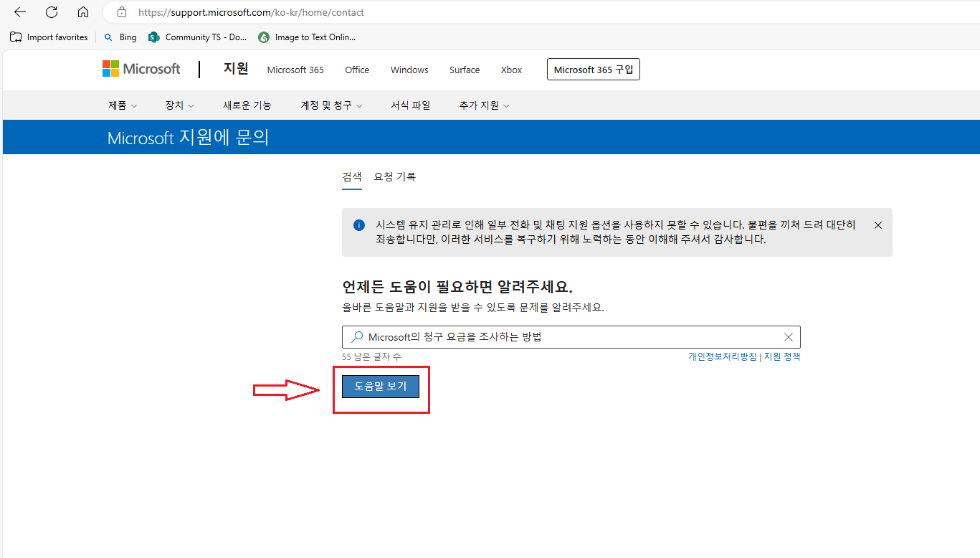
Task: Click the 55 남은 글자 수 text
Action: 371,356
